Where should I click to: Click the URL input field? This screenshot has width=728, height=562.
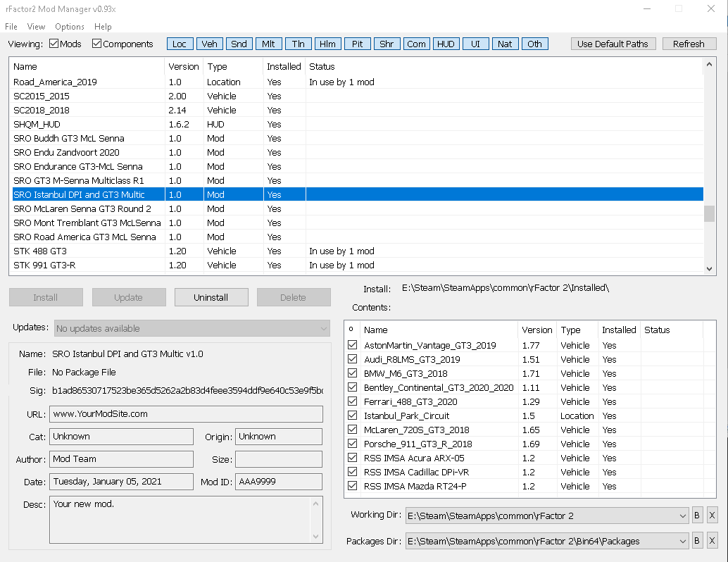[x=186, y=414]
